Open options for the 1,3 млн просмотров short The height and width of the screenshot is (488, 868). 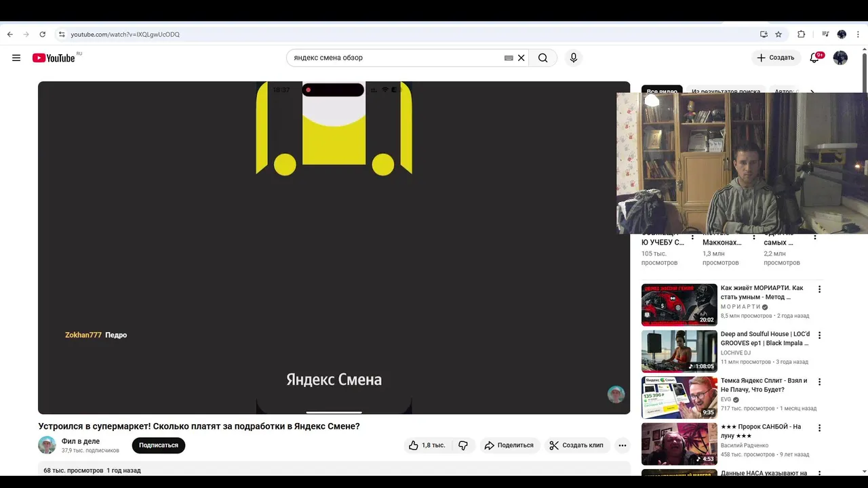[754, 237]
